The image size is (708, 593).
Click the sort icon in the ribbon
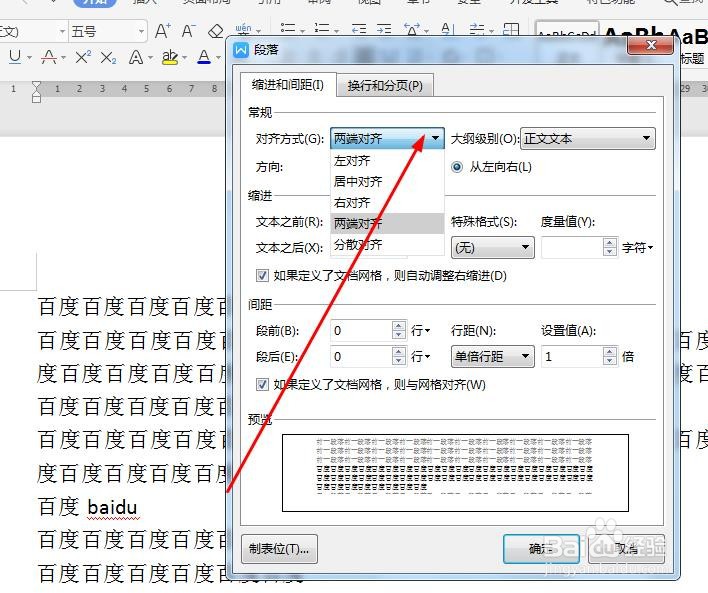(x=447, y=29)
